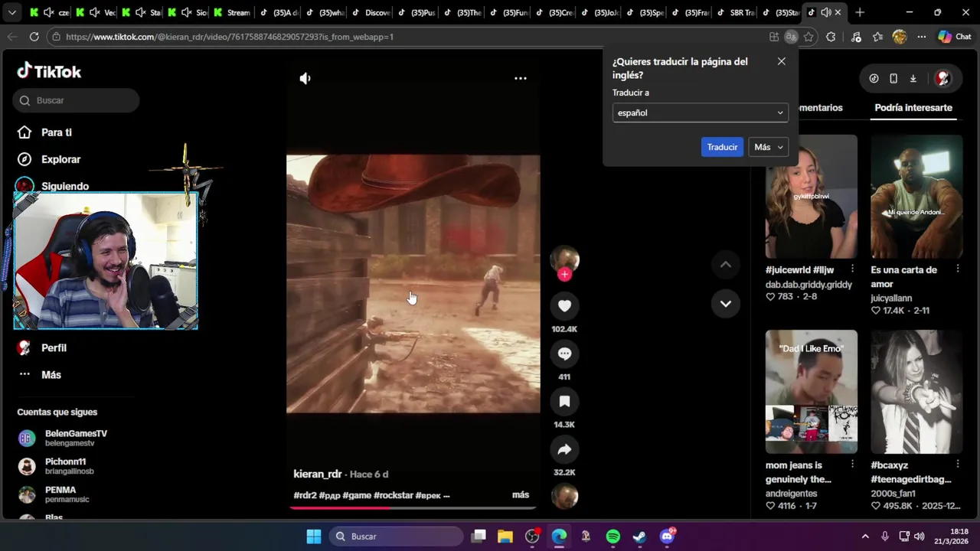This screenshot has width=980, height=551.
Task: Open the tab list dropdown arrow
Action: (11, 12)
